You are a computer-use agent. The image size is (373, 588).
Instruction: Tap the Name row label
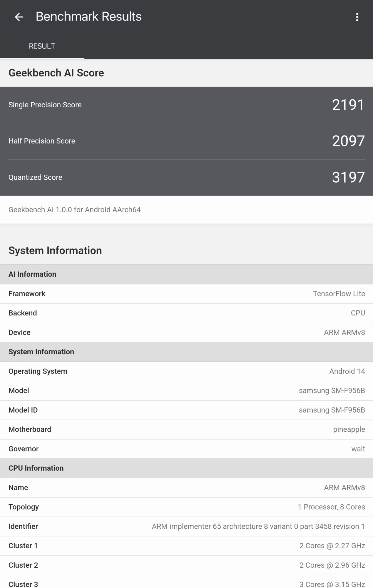18,488
